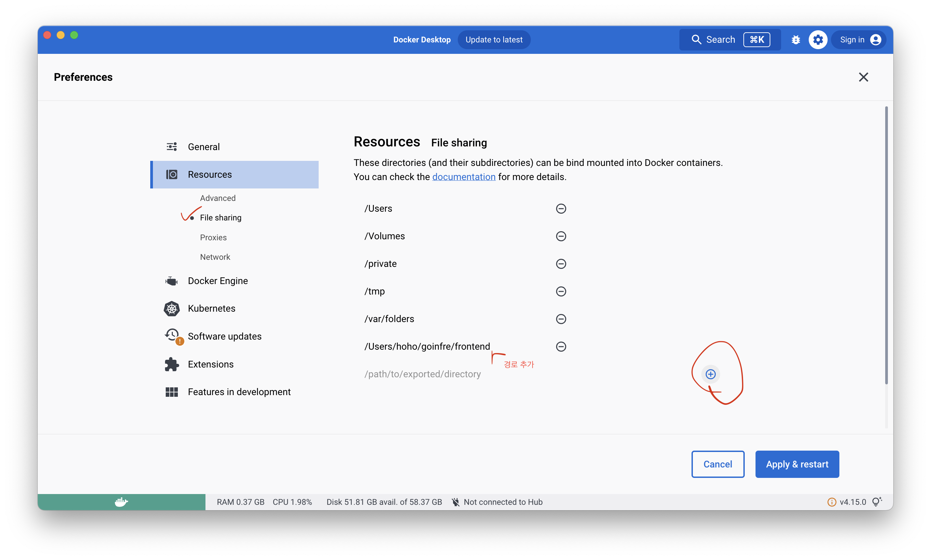Open the Software updates section
Viewport: 931px width, 560px height.
click(234, 336)
